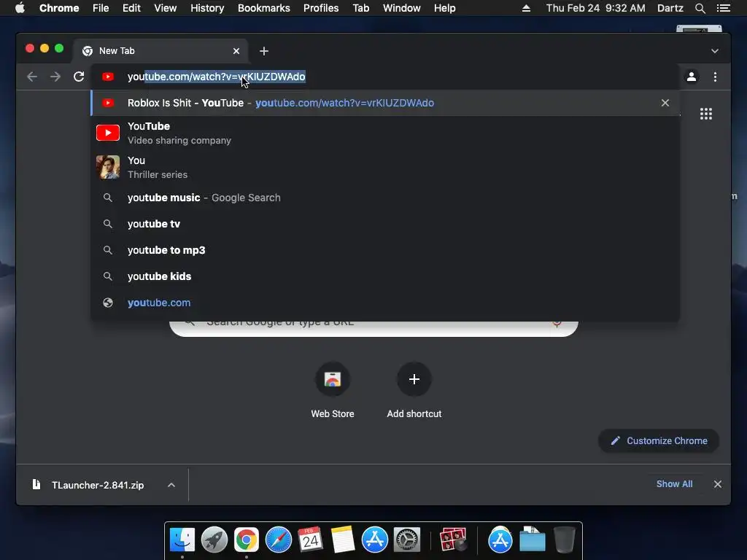This screenshot has height=560, width=747.
Task: Open the Tab menu
Action: tap(360, 8)
